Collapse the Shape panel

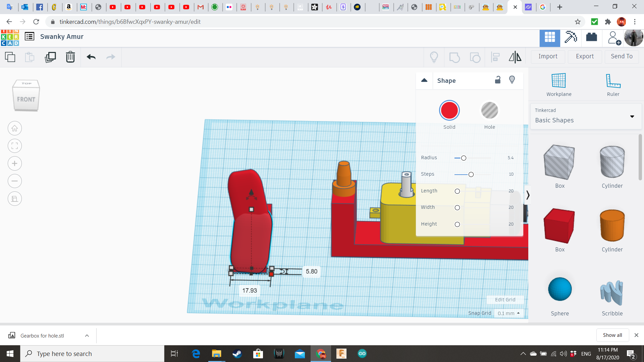(x=424, y=80)
